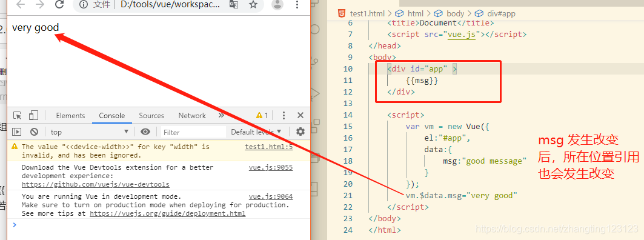The height and width of the screenshot is (240, 644).
Task: Click the vm.$data.msg="very good" line
Action: pos(461,195)
